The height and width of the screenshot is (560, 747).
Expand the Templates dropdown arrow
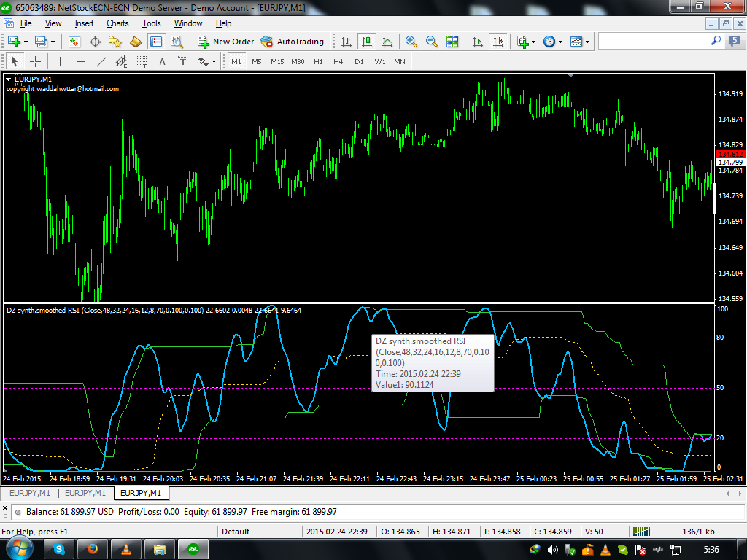pyautogui.click(x=587, y=42)
